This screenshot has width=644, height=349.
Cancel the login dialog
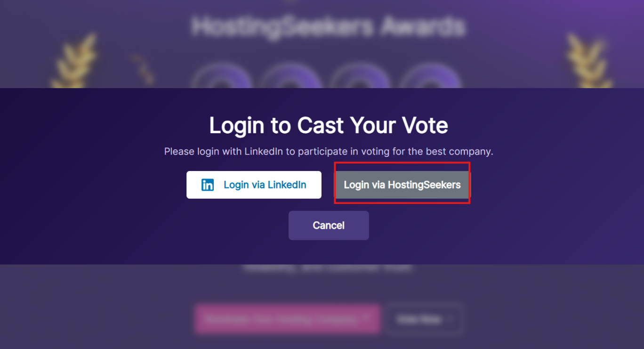(329, 226)
